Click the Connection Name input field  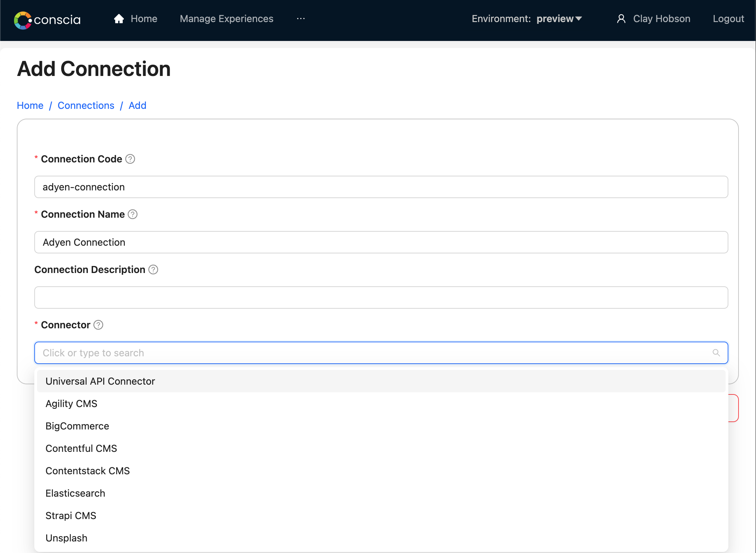(381, 242)
